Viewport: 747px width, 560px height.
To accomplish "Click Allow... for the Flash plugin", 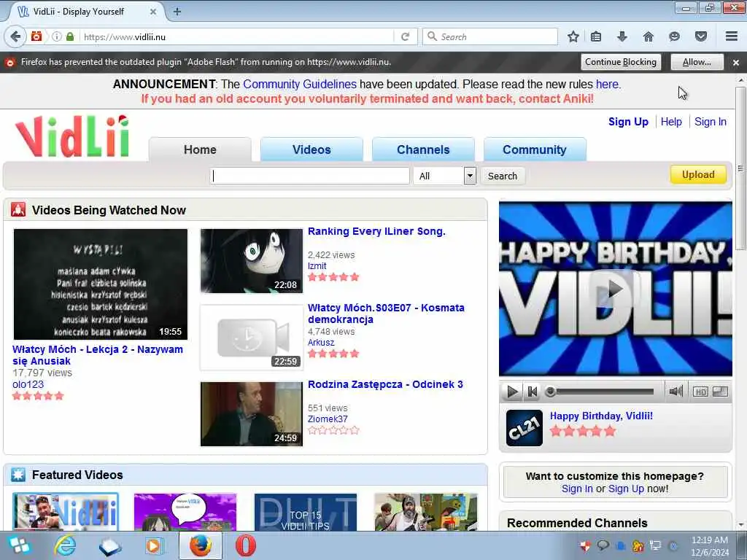I will point(697,62).
